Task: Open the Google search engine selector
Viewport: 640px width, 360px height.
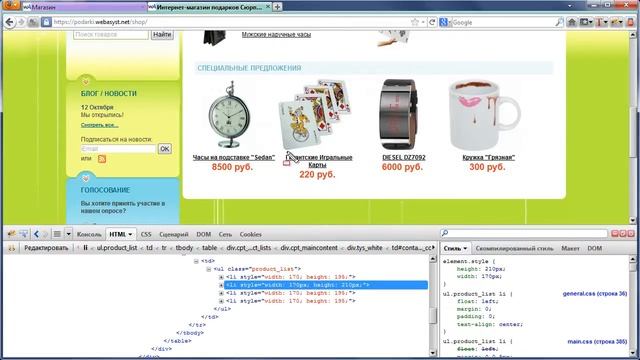Action: pyautogui.click(x=445, y=22)
